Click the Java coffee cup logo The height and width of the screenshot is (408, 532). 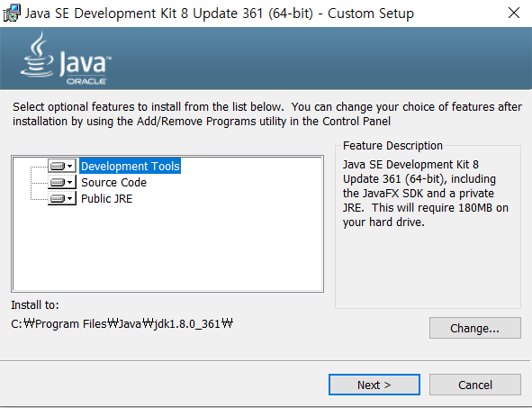37,54
